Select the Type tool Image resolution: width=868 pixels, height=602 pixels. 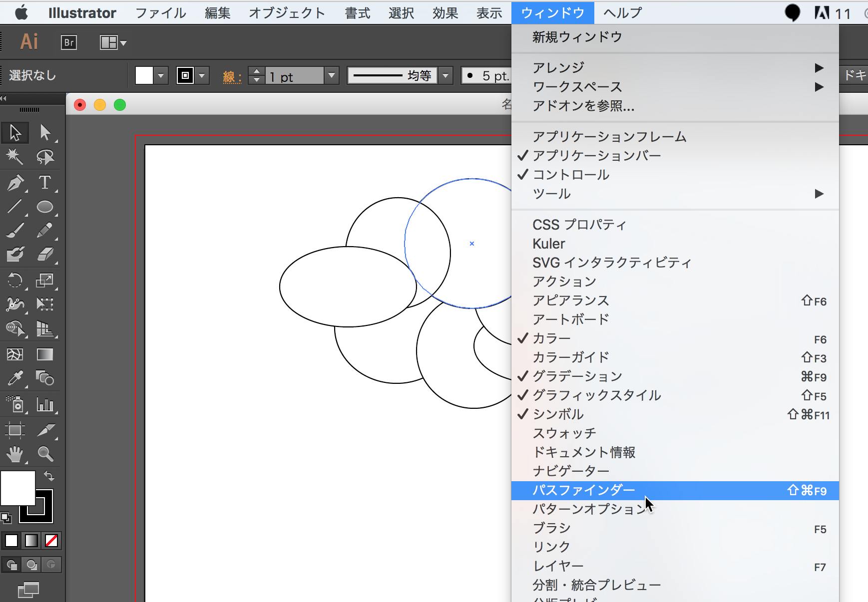[x=45, y=183]
